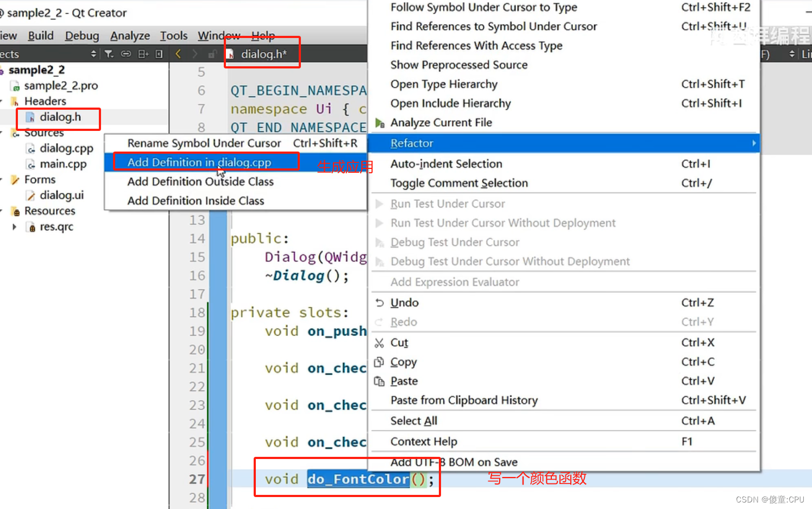Open the Refactor submenu arrow
812x509 pixels.
point(753,143)
